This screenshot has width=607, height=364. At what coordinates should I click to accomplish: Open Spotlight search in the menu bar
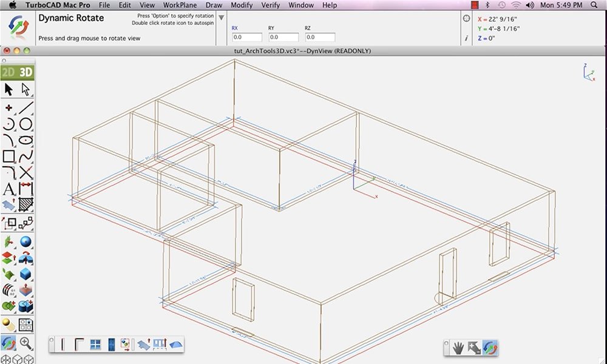pyautogui.click(x=596, y=5)
